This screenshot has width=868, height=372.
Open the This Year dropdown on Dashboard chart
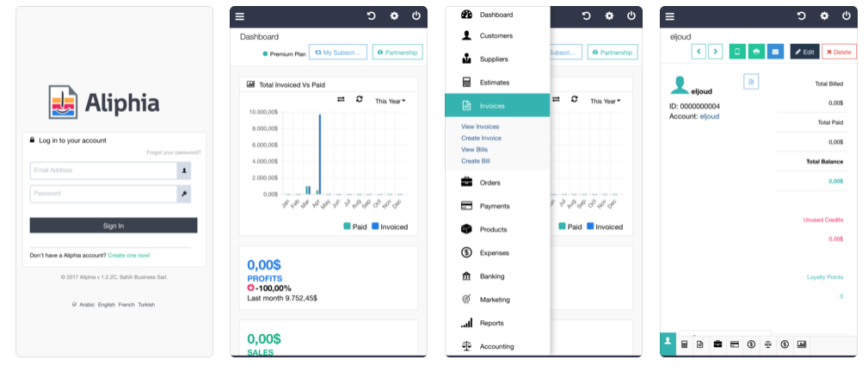click(x=391, y=101)
